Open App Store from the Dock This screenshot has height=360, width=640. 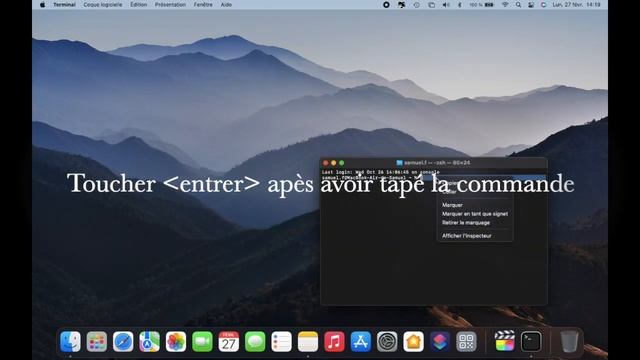click(361, 341)
